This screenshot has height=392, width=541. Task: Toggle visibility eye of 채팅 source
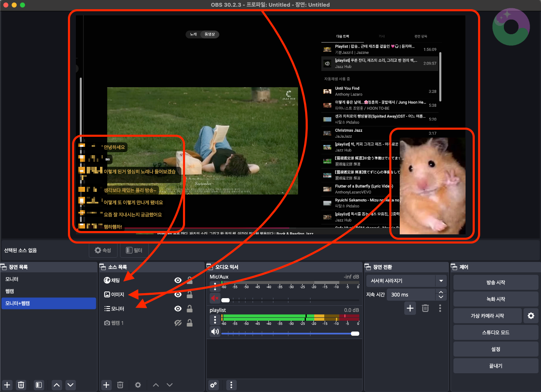178,280
